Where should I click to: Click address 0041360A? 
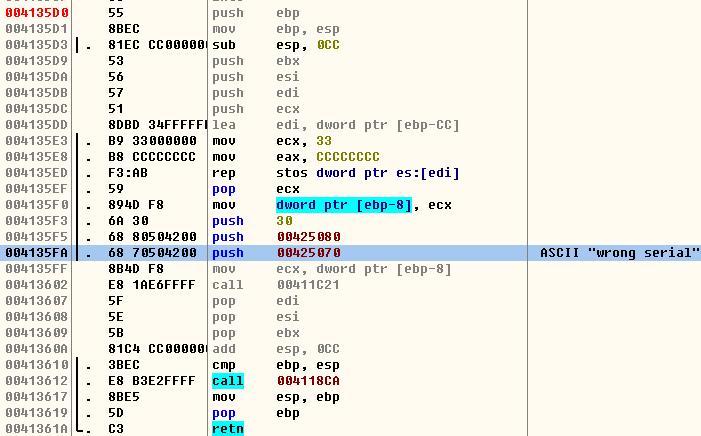37,349
